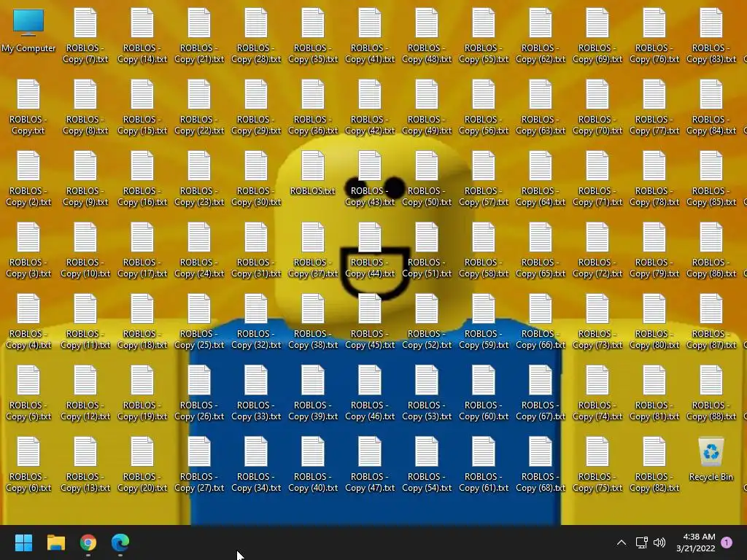The width and height of the screenshot is (747, 560).
Task: Launch Google Chrome from the taskbar
Action: (88, 542)
